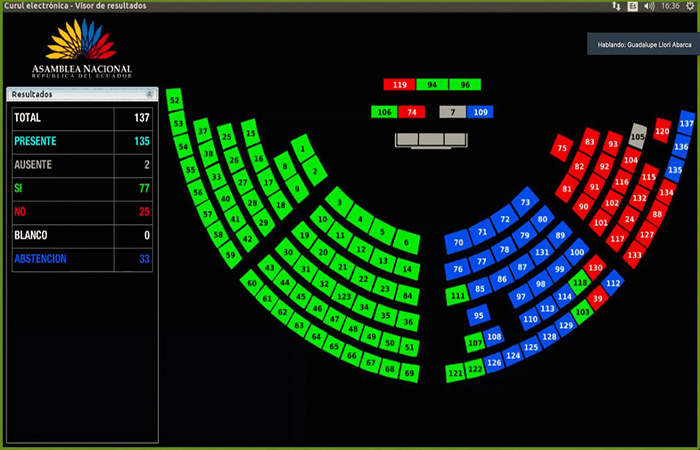Select the SI 77 row
Viewport: 700px width, 450px height.
pos(82,188)
